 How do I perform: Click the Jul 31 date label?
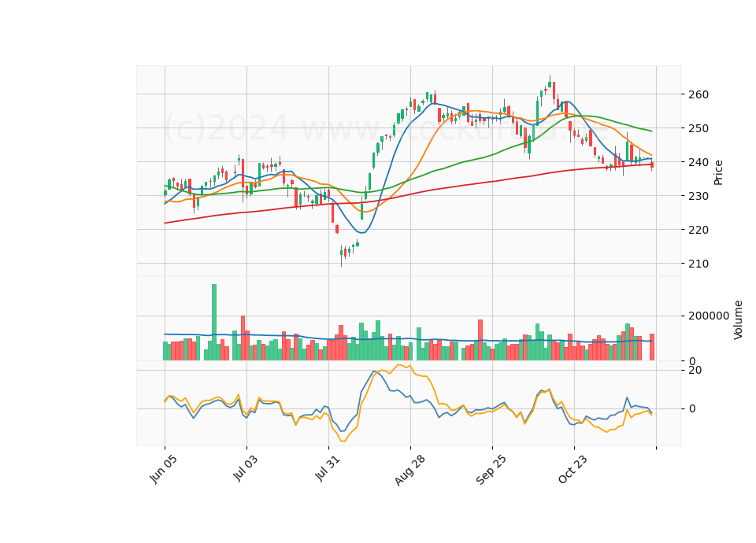tap(328, 468)
